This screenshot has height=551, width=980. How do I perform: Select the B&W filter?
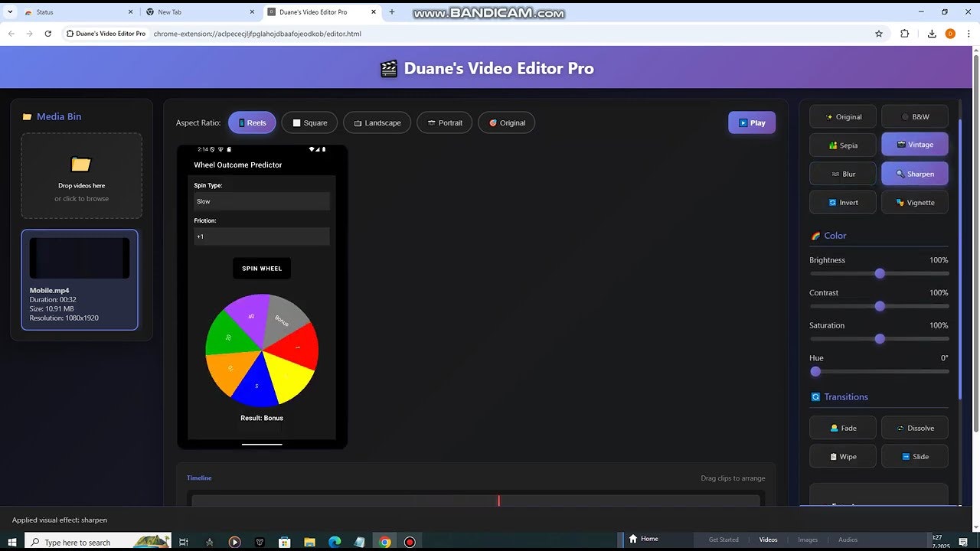[x=915, y=116]
